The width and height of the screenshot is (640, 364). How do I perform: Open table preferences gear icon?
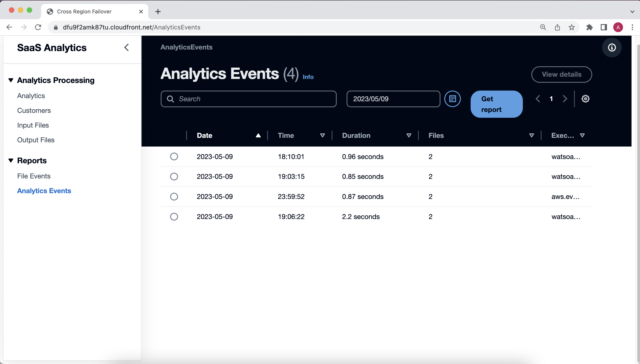585,99
